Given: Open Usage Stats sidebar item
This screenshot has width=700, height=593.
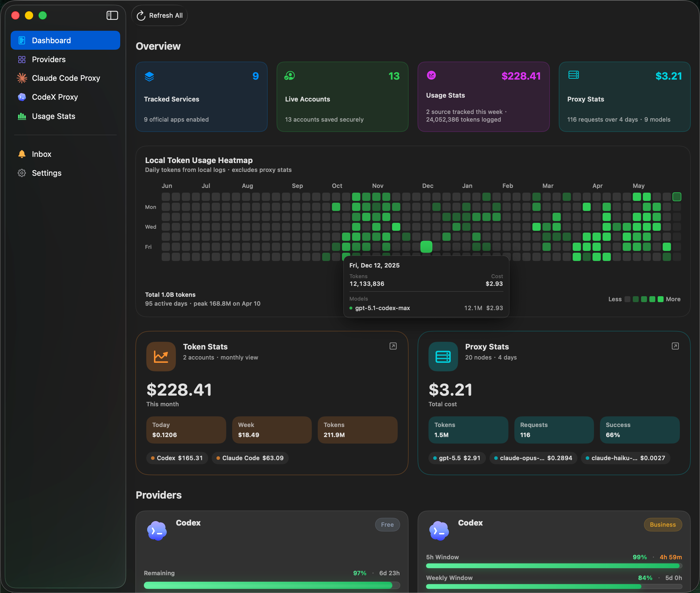Looking at the screenshot, I should click(x=65, y=116).
